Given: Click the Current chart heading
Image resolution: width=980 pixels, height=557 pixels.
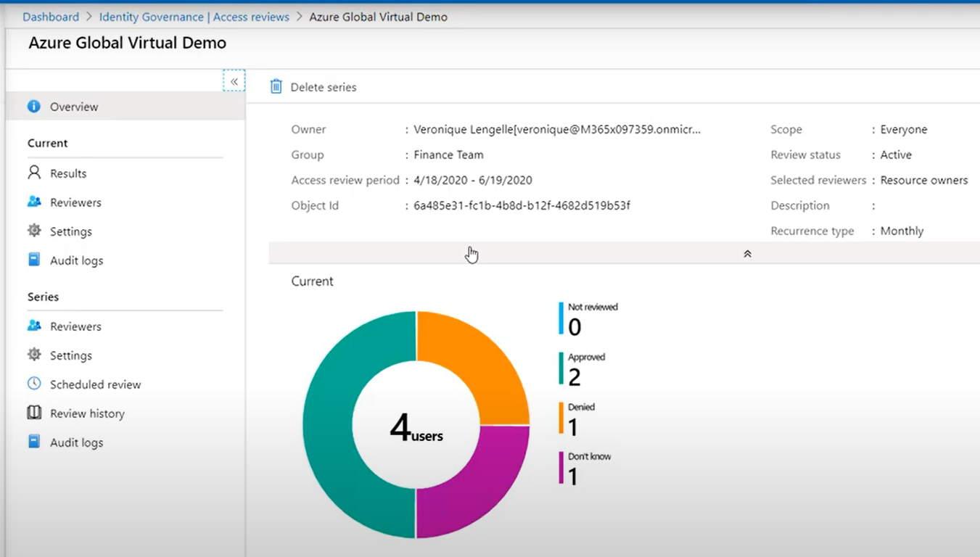Looking at the screenshot, I should coord(313,281).
